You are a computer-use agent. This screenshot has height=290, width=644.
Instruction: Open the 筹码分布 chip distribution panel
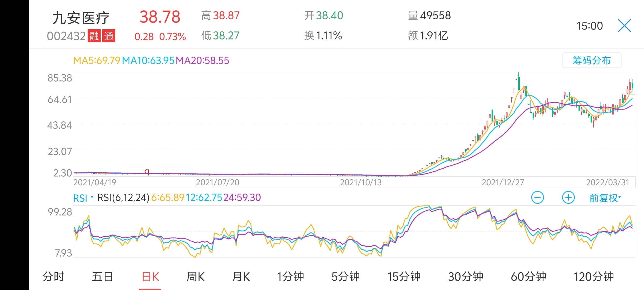click(592, 60)
